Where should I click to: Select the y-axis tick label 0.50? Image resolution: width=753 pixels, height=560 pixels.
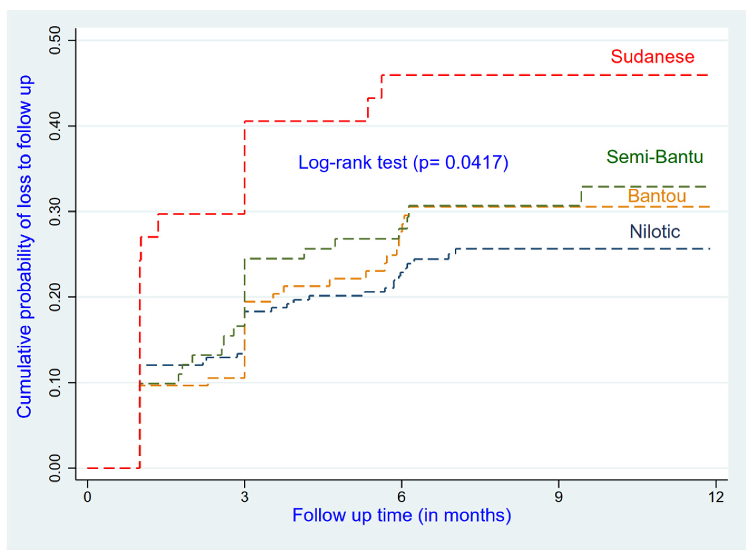tap(55, 40)
